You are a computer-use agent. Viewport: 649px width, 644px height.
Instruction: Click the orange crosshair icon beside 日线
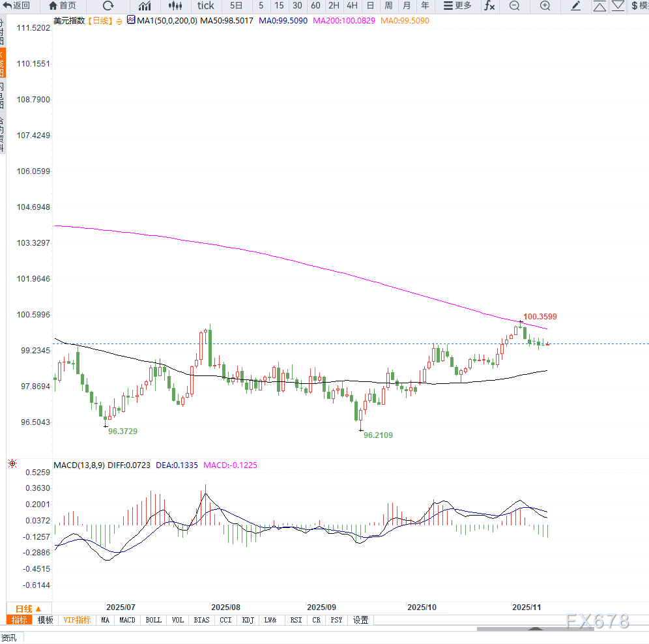(119, 21)
